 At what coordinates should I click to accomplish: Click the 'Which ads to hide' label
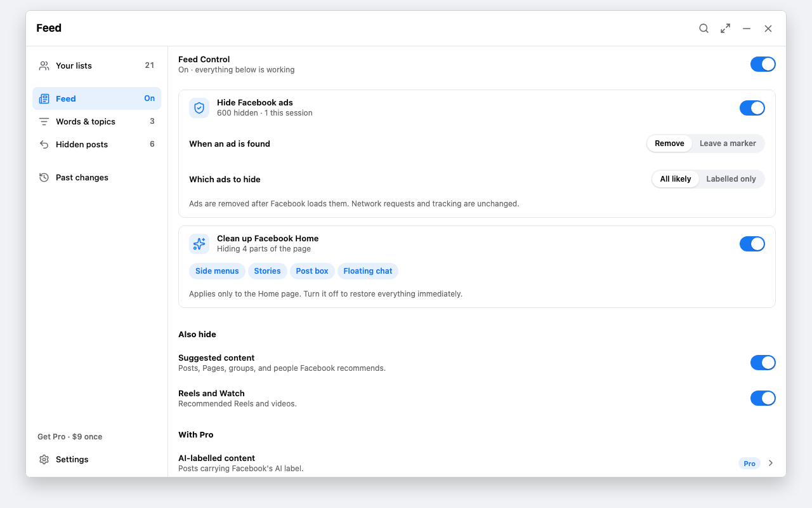225,179
